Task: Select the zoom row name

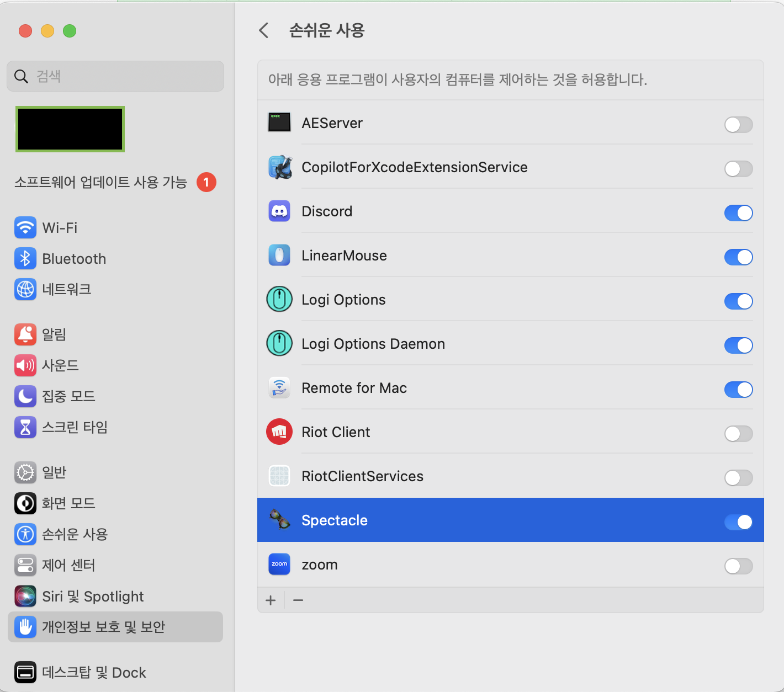Action: click(x=320, y=565)
